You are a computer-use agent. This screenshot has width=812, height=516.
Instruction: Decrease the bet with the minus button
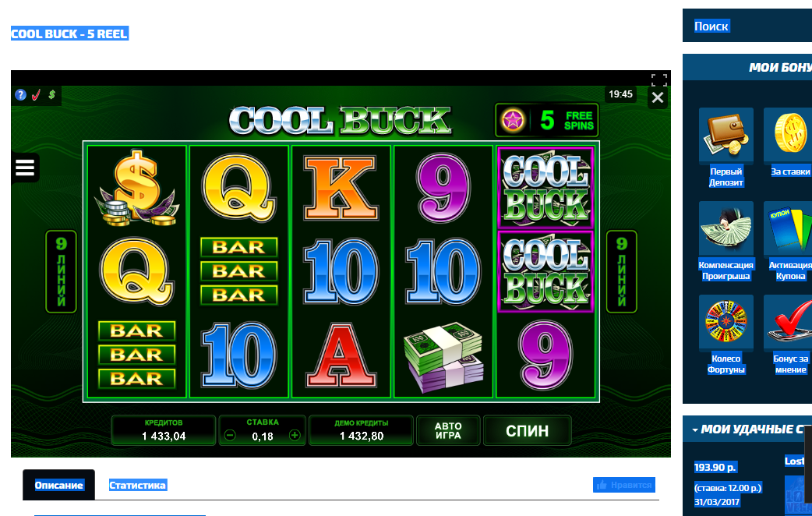point(231,436)
